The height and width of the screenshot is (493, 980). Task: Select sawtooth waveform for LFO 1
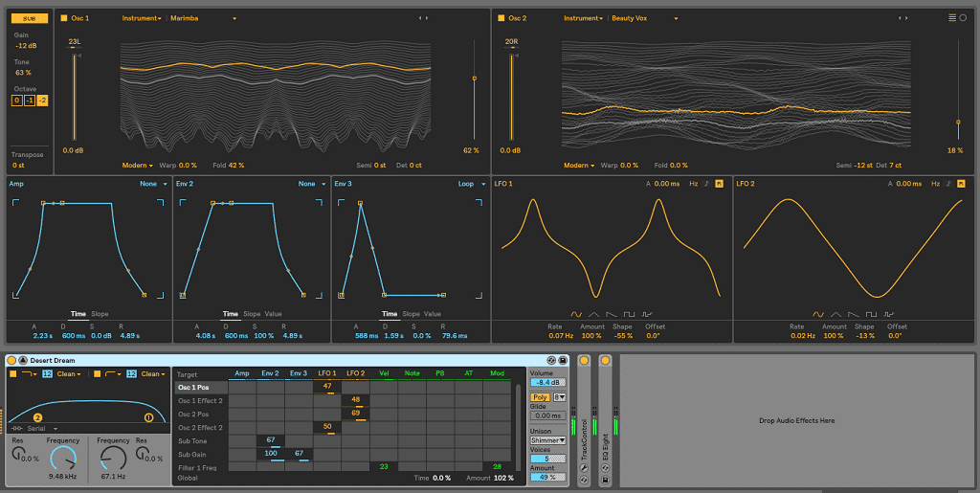612,314
